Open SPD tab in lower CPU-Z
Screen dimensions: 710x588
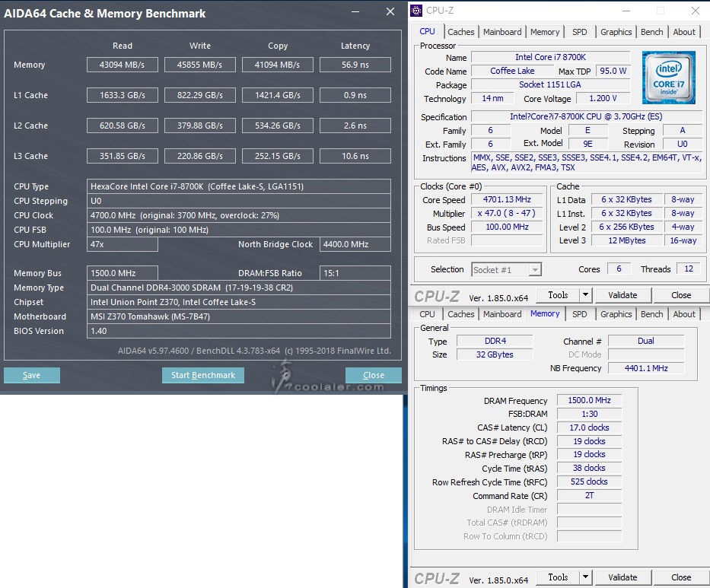(580, 314)
